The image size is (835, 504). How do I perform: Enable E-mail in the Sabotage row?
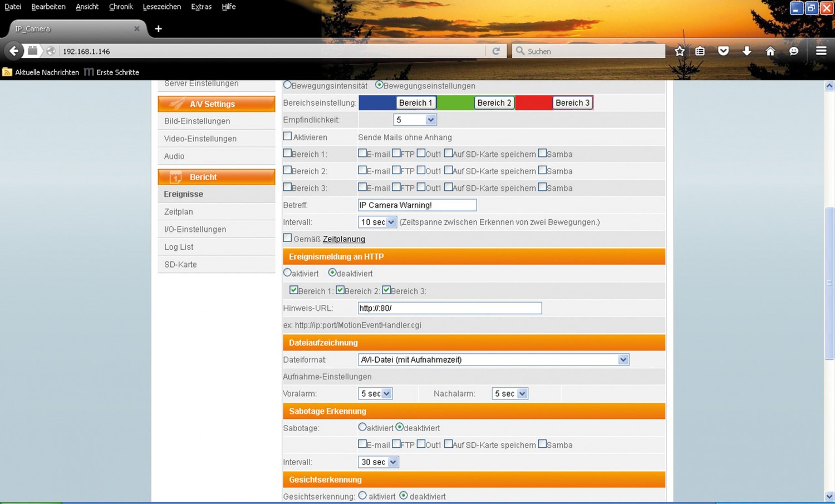pos(362,444)
